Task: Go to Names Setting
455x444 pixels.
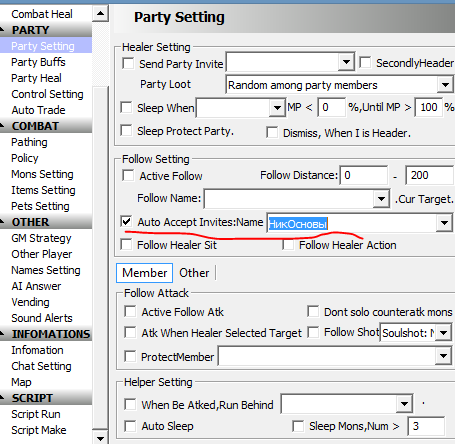Action: [x=46, y=270]
